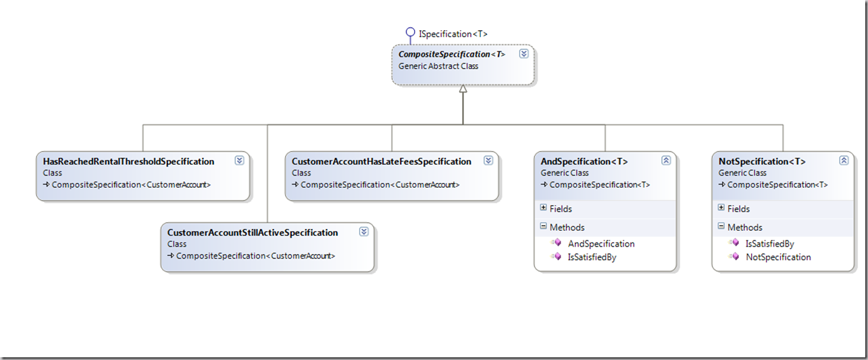Click the IsSatisfiedBy method icon in AndSpecification<T>
The height and width of the screenshot is (360, 868).
coord(557,257)
